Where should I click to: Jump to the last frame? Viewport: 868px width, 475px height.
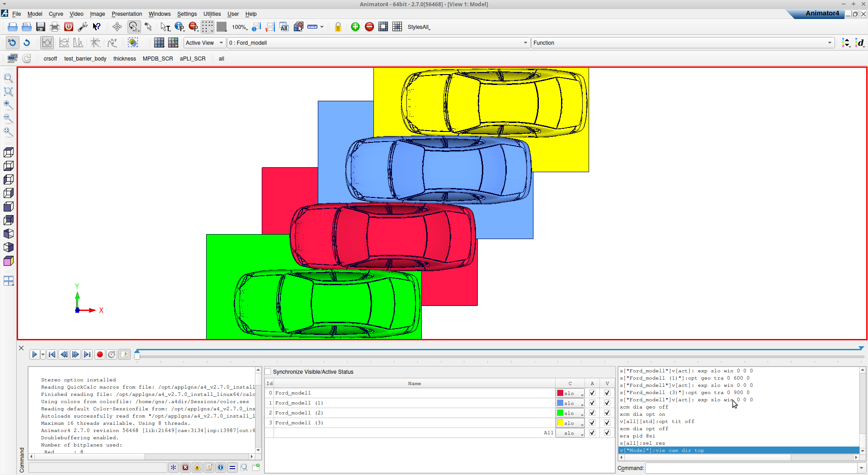(x=87, y=354)
